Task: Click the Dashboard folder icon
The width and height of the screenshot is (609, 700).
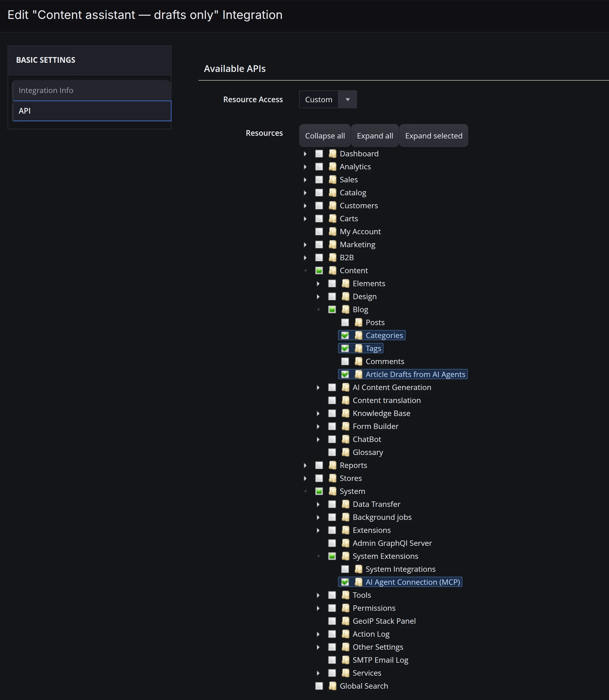Action: [x=332, y=154]
